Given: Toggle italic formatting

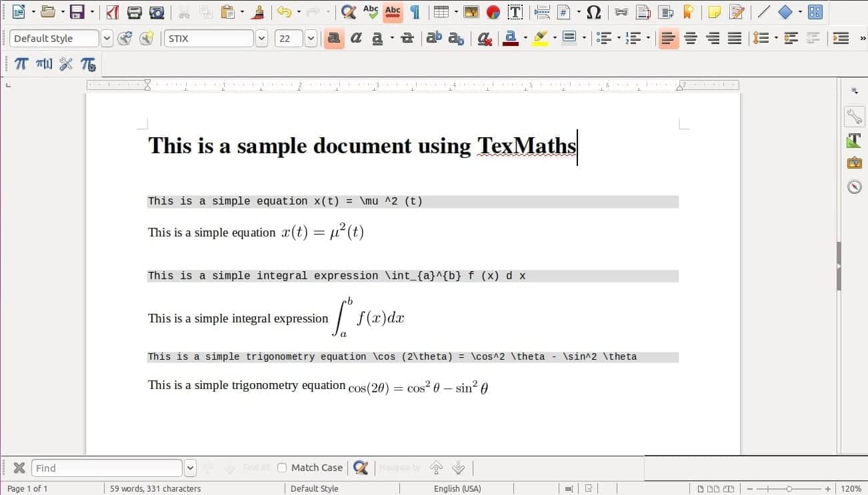Looking at the screenshot, I should click(x=356, y=39).
